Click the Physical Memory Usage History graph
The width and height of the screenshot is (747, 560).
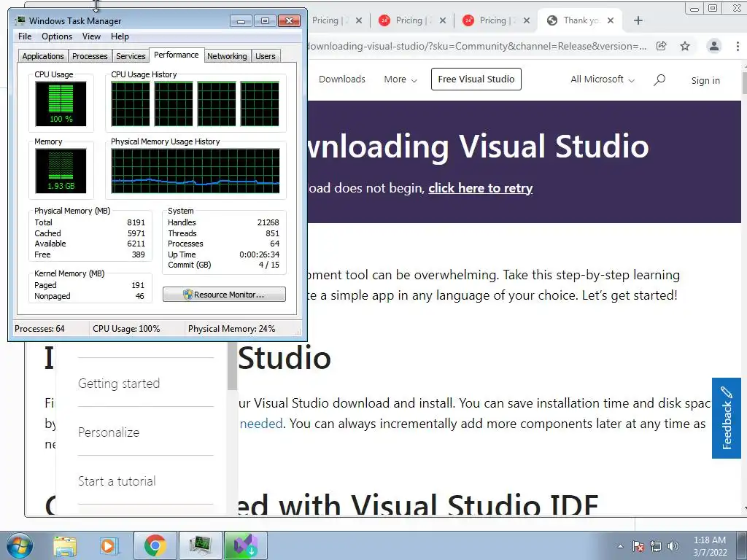click(x=196, y=171)
